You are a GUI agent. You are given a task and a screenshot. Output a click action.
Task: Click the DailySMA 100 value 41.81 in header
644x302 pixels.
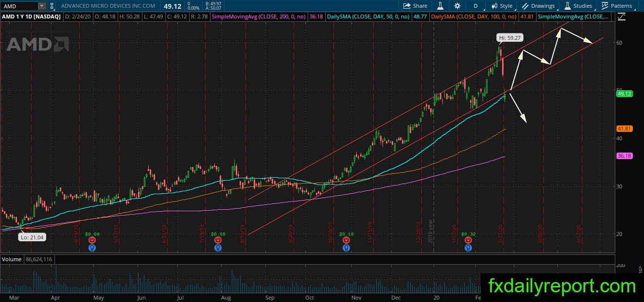[x=527, y=17]
